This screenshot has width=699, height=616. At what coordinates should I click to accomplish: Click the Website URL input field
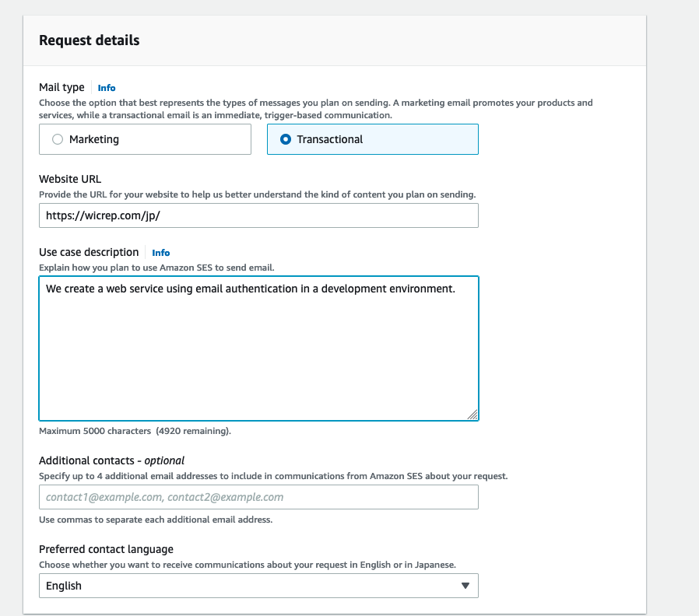point(258,215)
